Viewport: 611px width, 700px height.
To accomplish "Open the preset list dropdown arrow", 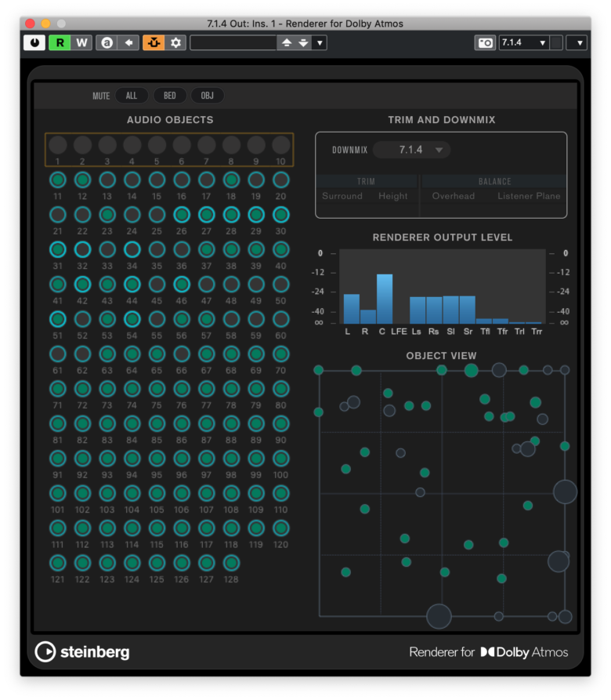I will point(319,42).
